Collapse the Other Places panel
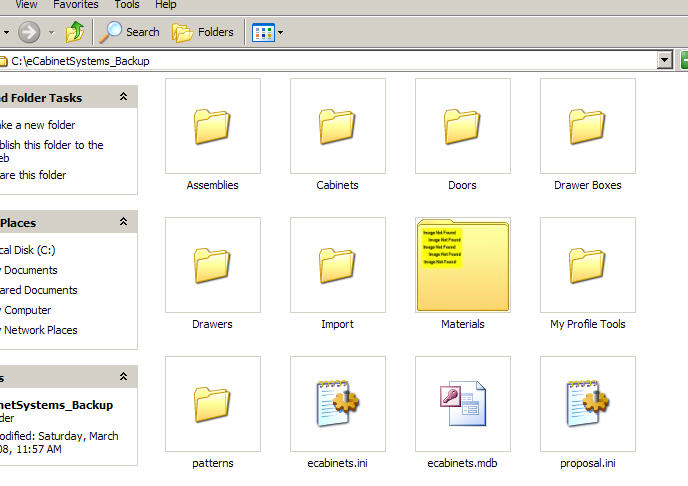The height and width of the screenshot is (486, 688). (124, 222)
